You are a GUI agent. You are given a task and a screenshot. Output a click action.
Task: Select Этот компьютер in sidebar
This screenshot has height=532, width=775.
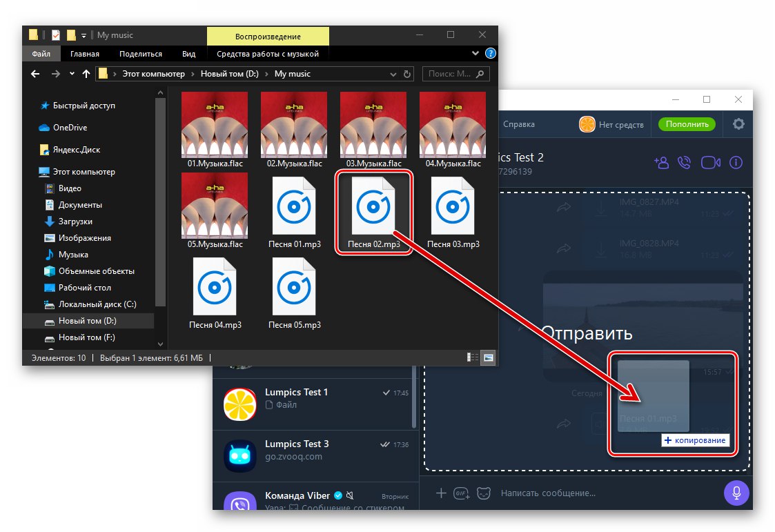pyautogui.click(x=77, y=172)
